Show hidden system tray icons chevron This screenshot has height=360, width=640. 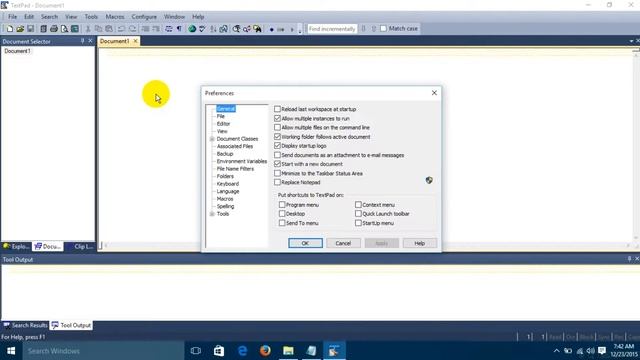tap(556, 351)
